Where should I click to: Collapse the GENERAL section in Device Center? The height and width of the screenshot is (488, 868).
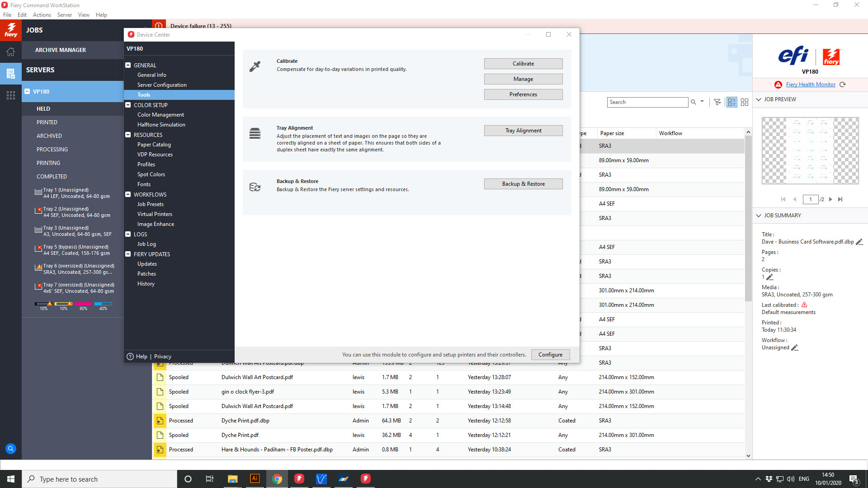point(128,65)
